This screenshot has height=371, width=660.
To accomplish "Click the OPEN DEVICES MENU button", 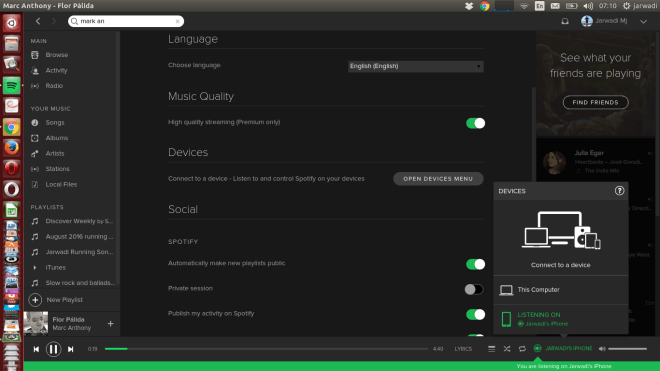I will click(438, 179).
